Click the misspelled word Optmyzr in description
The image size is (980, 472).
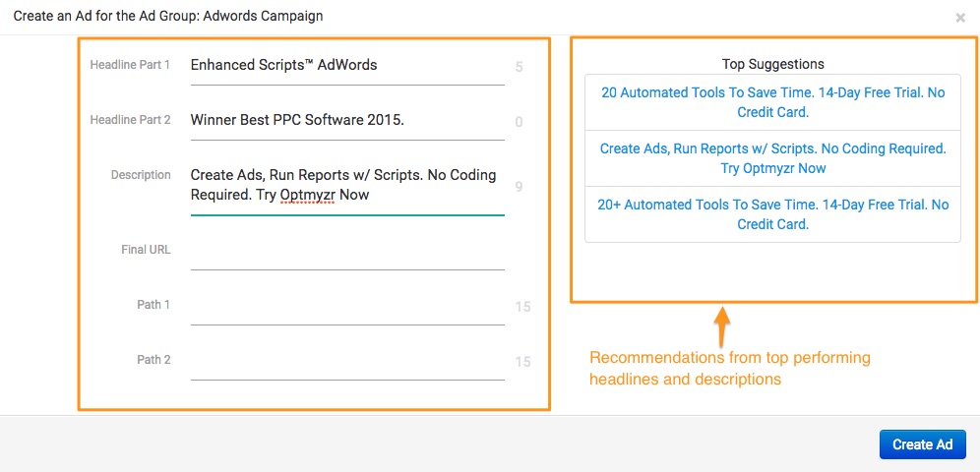point(308,195)
